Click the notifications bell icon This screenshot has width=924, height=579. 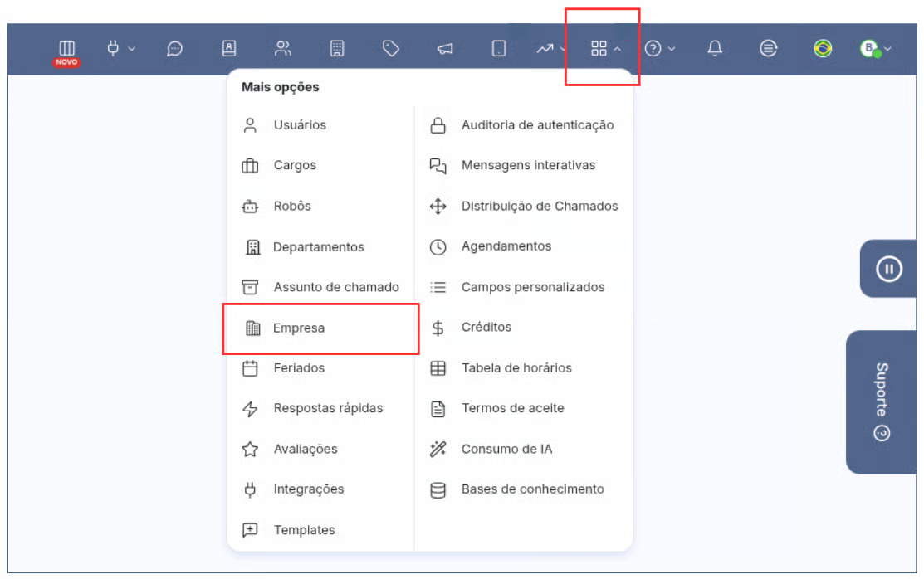coord(715,49)
